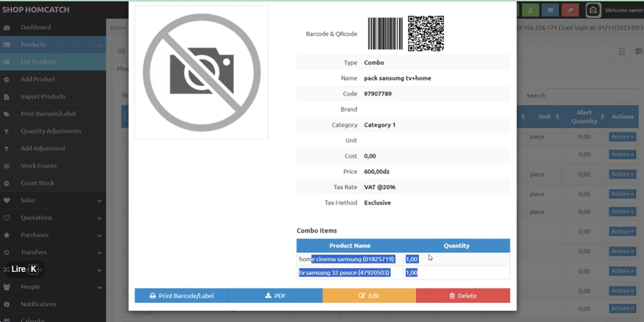Viewport: 644px width, 322px height.
Task: Click the Add Product plus icon
Action: coord(7,80)
